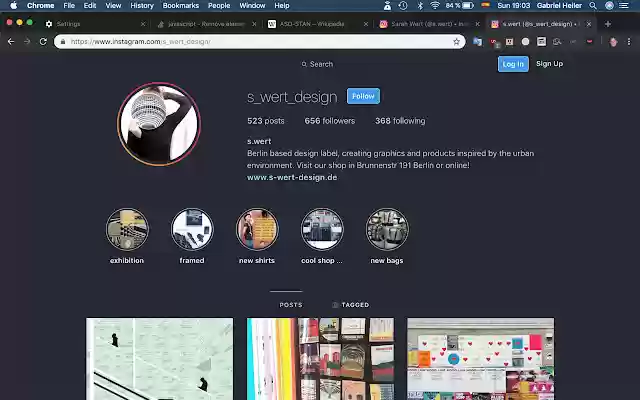Open the Chrome three-dot menu
This screenshot has width=640, height=400.
tap(629, 42)
